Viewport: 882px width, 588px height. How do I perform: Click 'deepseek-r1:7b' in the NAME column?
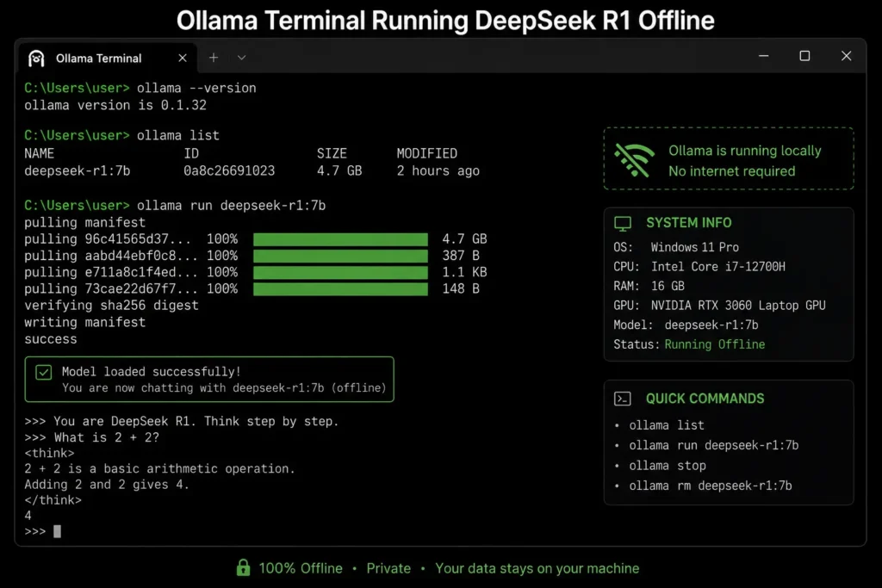pyautogui.click(x=77, y=171)
